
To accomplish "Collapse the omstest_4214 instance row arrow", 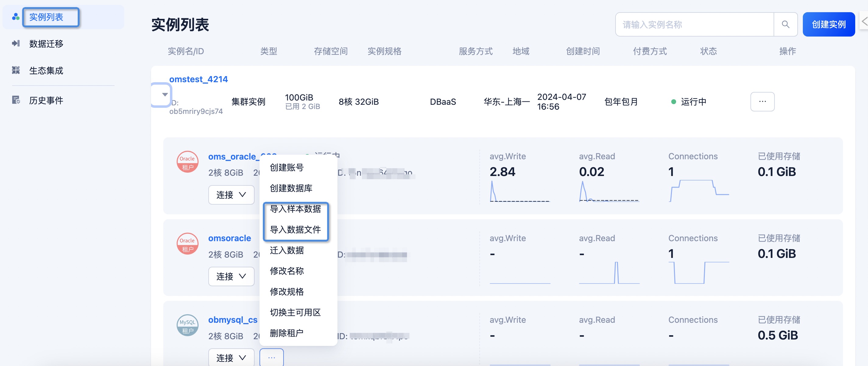I will [x=165, y=94].
